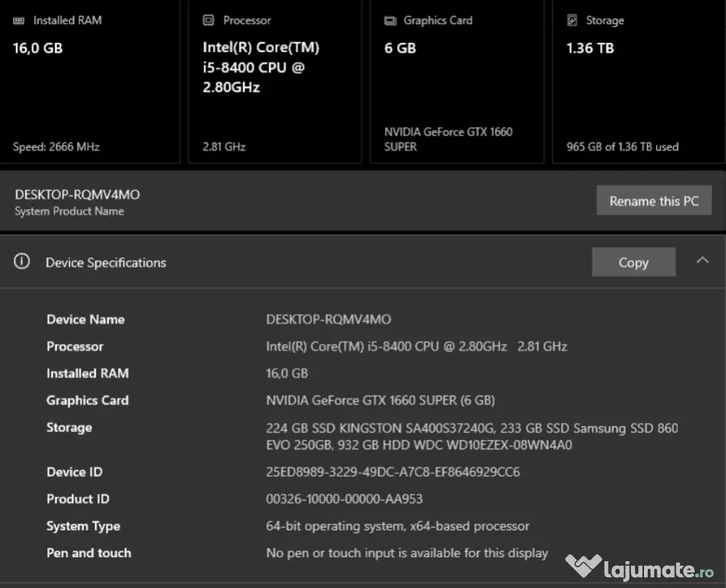The height and width of the screenshot is (588, 726).
Task: Click the Rename this PC button
Action: 654,201
